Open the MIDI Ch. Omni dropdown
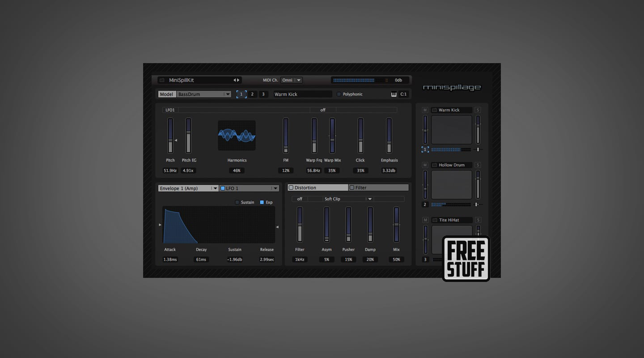This screenshot has width=644, height=358. point(292,81)
